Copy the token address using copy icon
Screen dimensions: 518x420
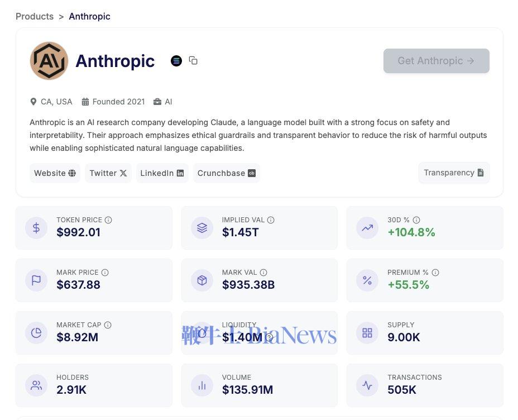click(193, 60)
